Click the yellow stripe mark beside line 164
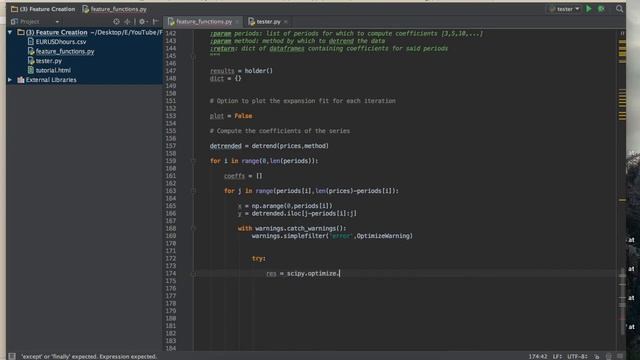The image size is (640, 360). [x=622, y=200]
